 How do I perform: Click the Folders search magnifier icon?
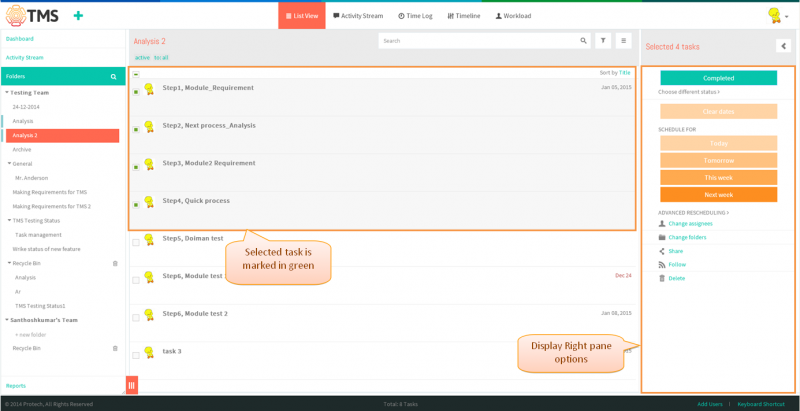[114, 76]
